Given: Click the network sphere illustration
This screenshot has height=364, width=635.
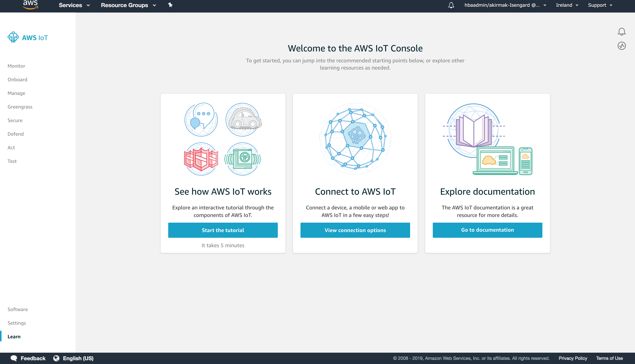Looking at the screenshot, I should click(355, 139).
